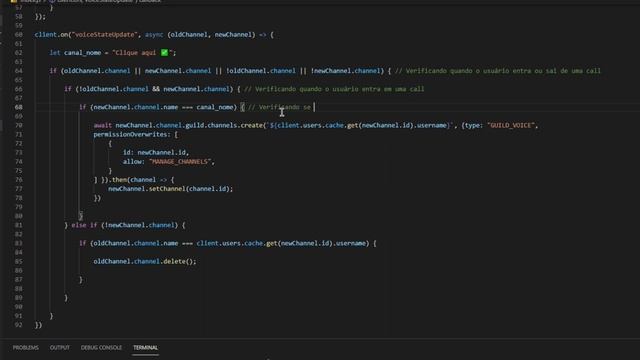Click oldChannel.channel.name on line 83
640x360 pixels.
(136, 243)
